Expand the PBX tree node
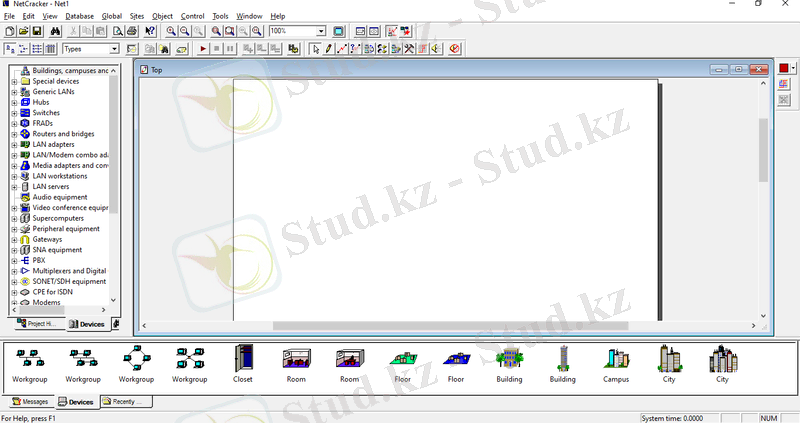Screen dimensions: 800x423 (x=14, y=261)
